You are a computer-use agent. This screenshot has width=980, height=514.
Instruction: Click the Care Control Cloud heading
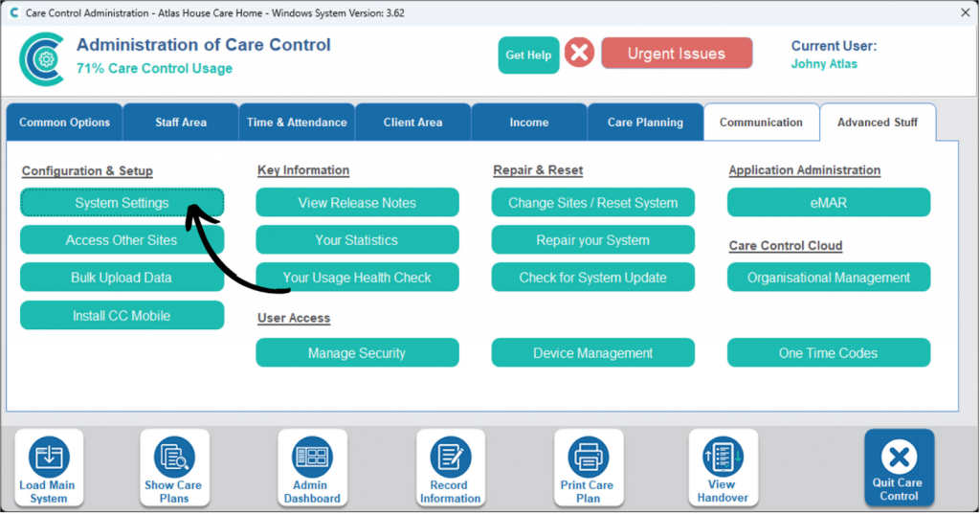(786, 246)
